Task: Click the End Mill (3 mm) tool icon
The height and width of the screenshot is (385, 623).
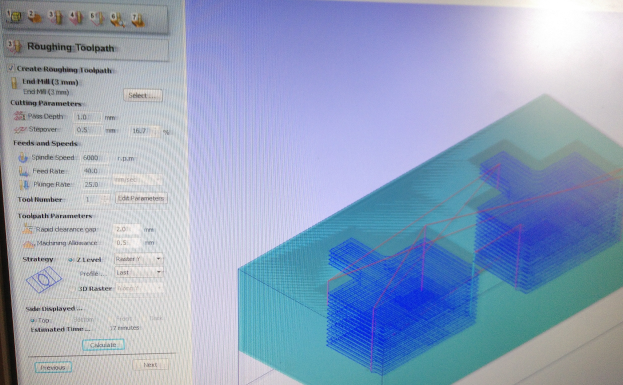Action: click(14, 83)
